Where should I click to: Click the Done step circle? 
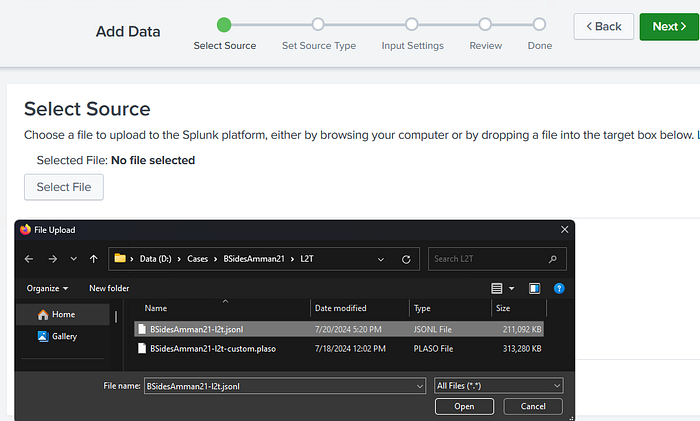point(539,25)
